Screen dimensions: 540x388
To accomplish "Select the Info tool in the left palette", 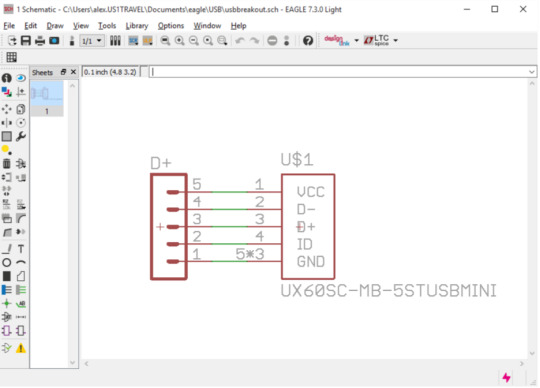I will pos(7,78).
